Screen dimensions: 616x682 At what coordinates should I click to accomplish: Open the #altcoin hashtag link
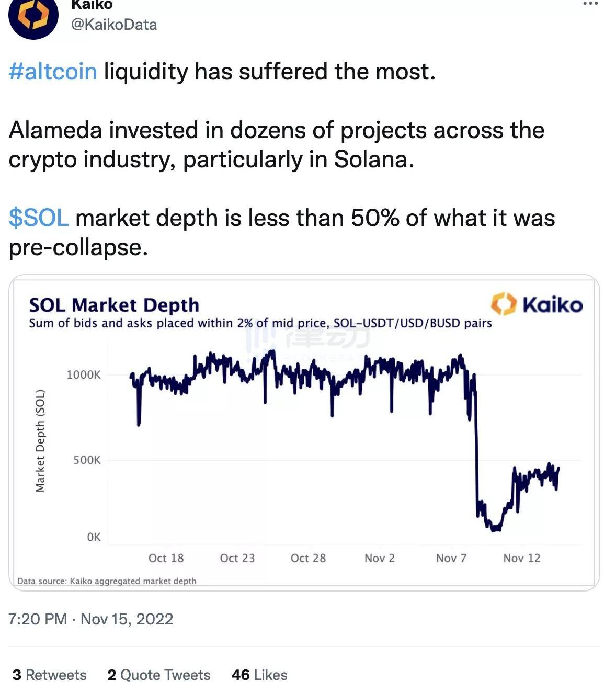pos(53,72)
